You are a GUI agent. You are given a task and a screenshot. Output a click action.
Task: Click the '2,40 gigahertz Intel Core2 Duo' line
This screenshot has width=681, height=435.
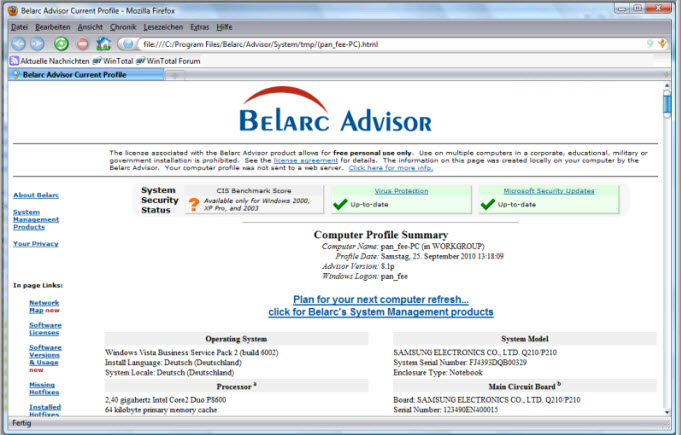tap(165, 400)
